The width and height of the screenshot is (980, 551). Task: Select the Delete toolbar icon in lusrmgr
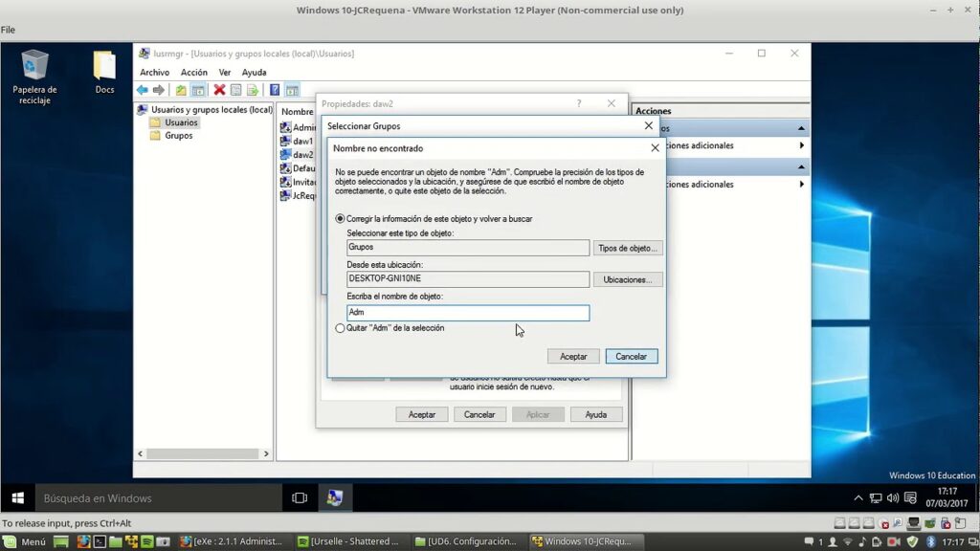click(x=220, y=90)
